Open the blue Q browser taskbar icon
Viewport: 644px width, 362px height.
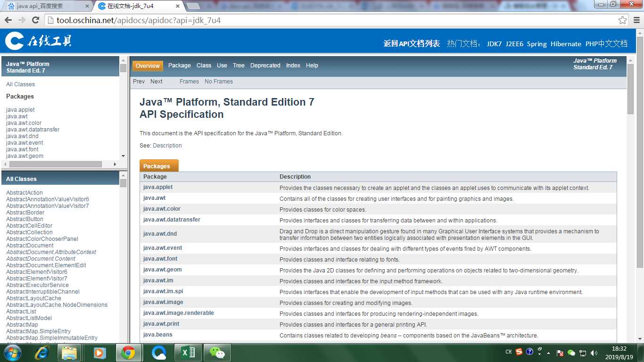click(159, 353)
